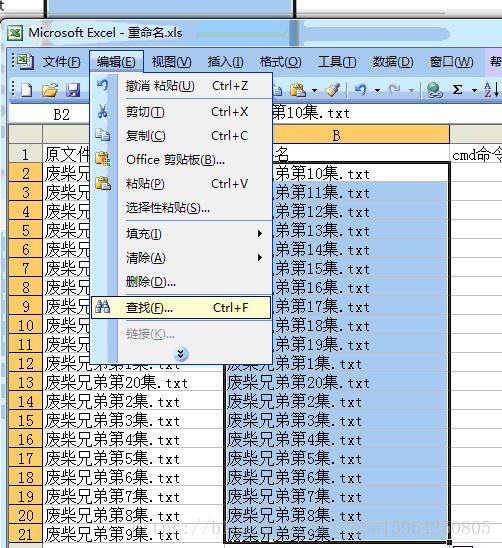Open the Data menu in menu bar

(393, 62)
